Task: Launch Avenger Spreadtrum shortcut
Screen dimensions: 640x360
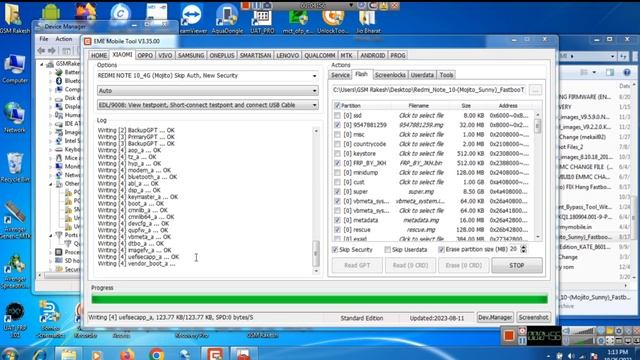Action: point(15,270)
